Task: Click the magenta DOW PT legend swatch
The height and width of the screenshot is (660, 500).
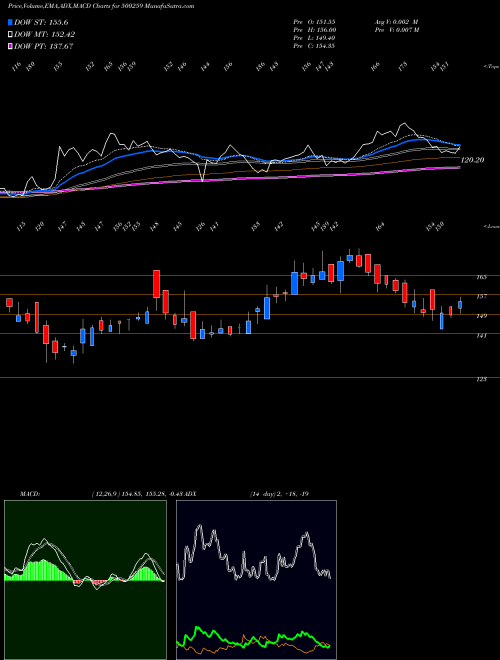Action: pyautogui.click(x=10, y=46)
